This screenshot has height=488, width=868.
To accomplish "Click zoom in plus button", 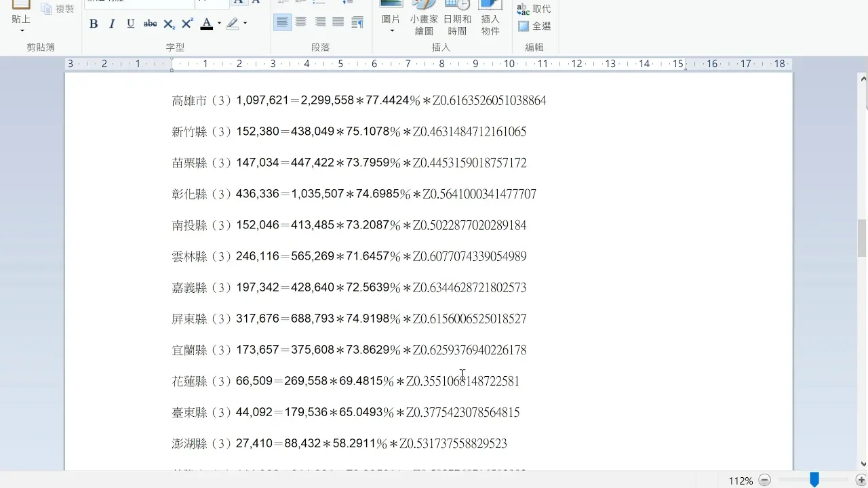I will coord(861,480).
